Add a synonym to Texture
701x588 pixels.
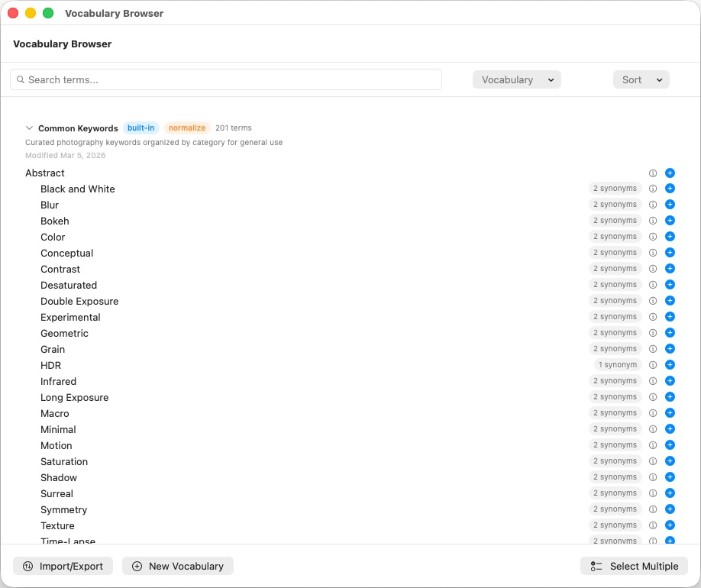(670, 525)
